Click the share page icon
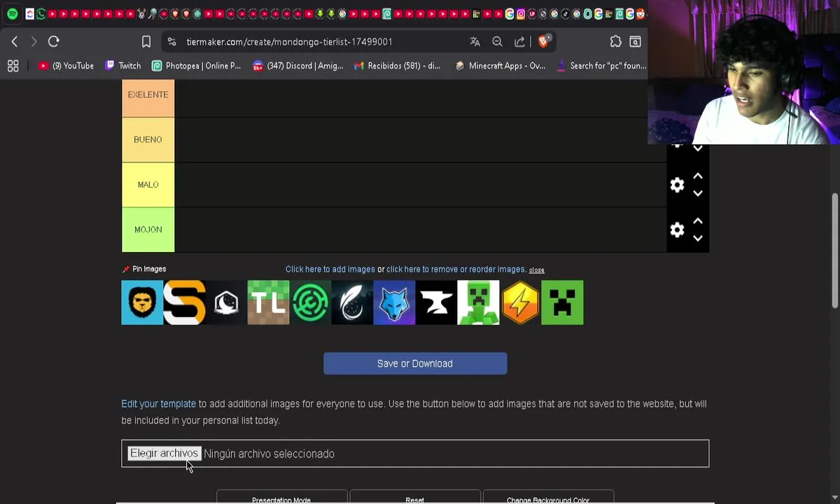 point(520,42)
